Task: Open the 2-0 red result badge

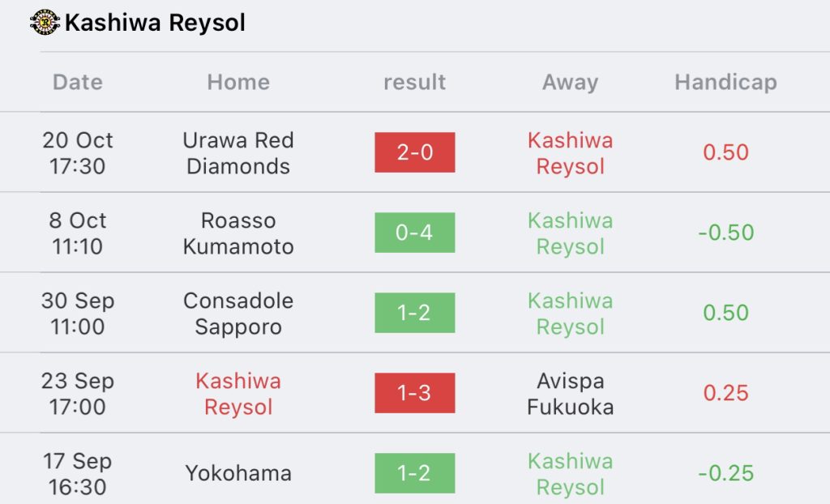Action: 415,152
